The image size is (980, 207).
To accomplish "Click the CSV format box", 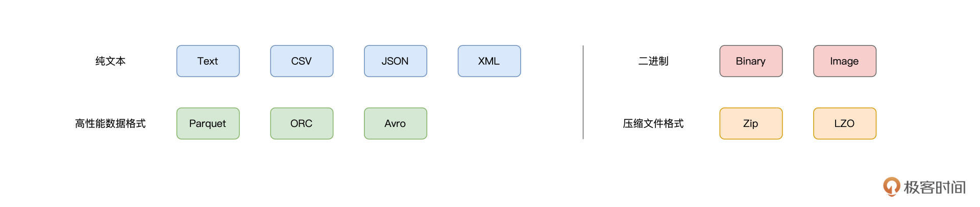I will tap(302, 61).
